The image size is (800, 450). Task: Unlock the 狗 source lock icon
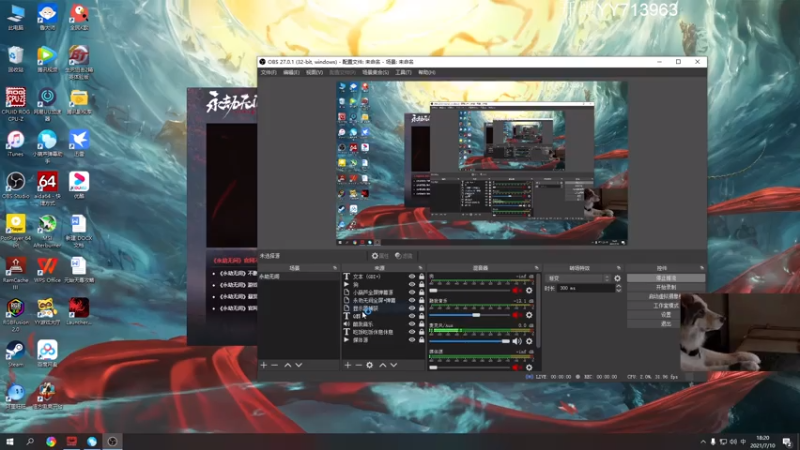421,284
